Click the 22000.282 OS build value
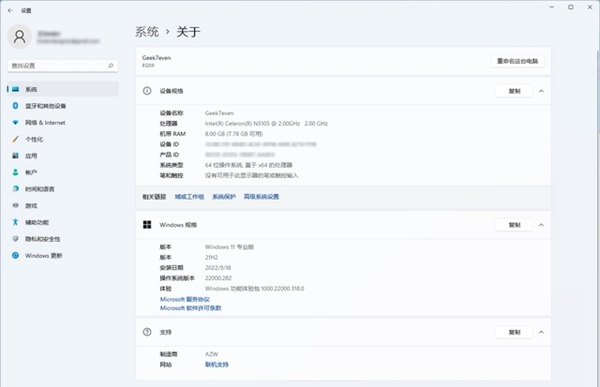The height and width of the screenshot is (387, 600). point(218,278)
